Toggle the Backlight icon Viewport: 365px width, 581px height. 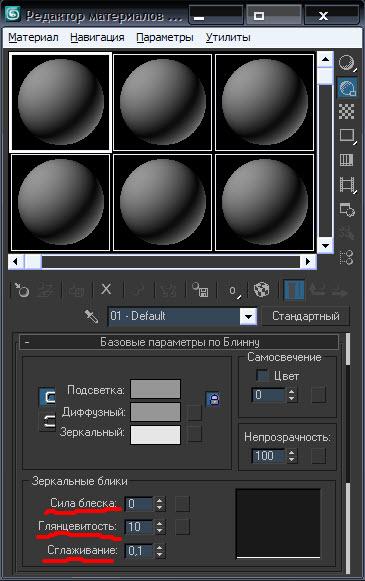(347, 88)
